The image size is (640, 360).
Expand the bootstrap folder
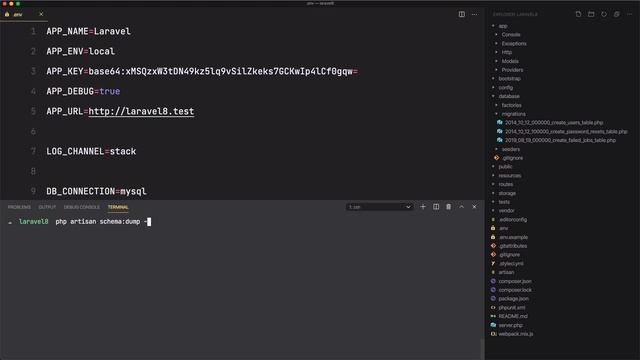(x=509, y=79)
